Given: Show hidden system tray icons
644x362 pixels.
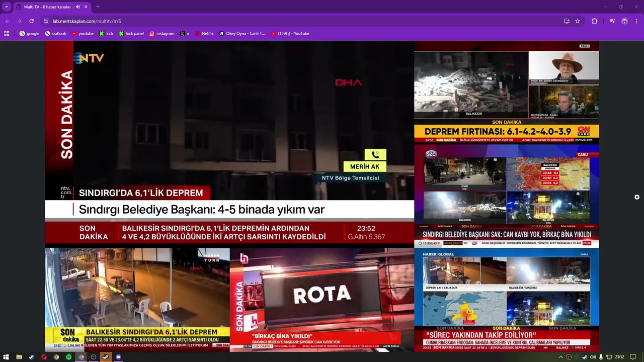Looking at the screenshot, I should [561, 357].
